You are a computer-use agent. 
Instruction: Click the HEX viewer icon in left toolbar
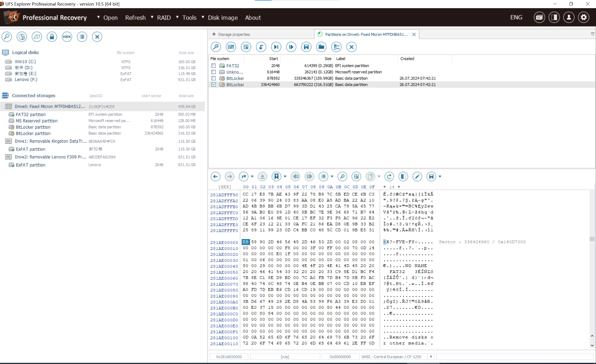(x=67, y=37)
